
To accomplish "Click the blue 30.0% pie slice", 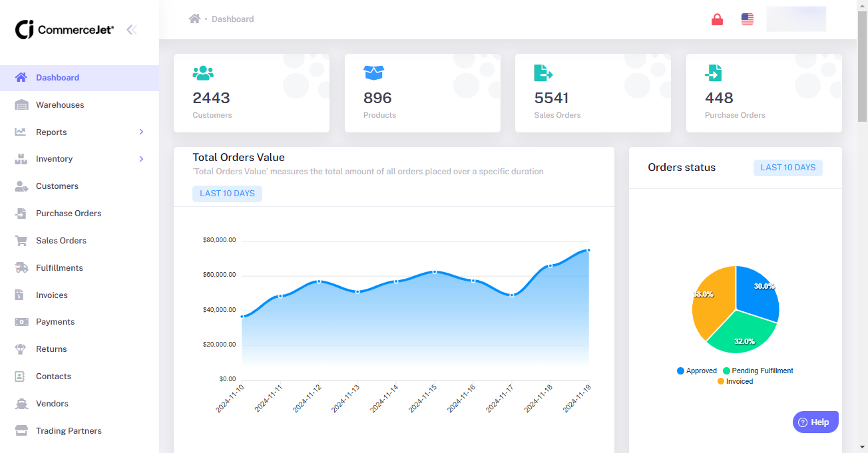I will (x=758, y=294).
